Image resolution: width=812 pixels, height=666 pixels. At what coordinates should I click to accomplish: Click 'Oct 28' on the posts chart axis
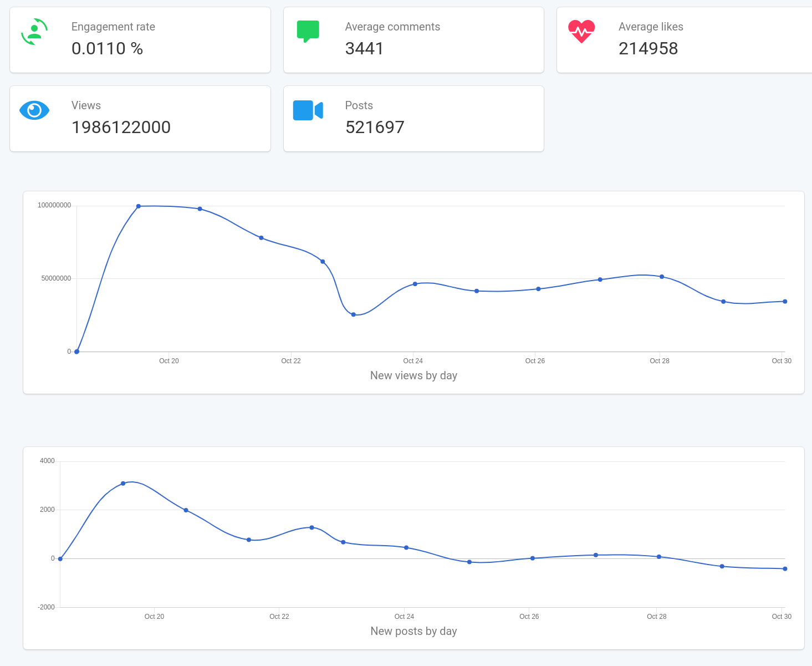657,617
